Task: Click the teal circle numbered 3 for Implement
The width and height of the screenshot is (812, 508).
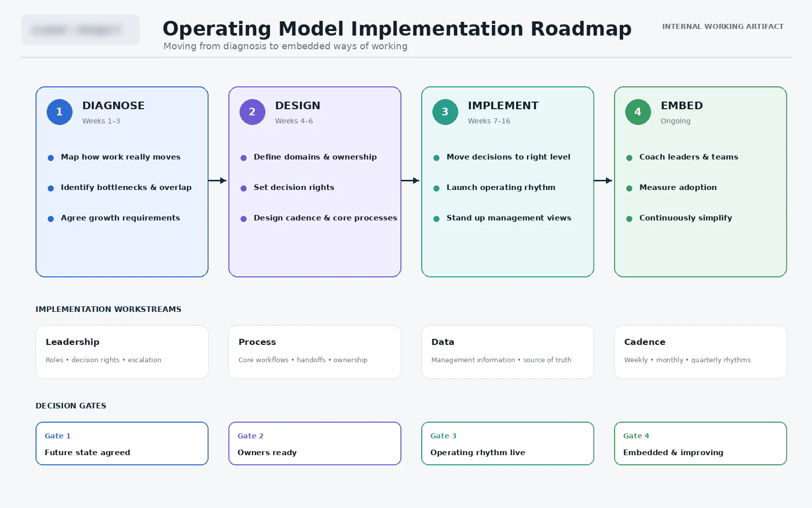Action: pos(445,112)
